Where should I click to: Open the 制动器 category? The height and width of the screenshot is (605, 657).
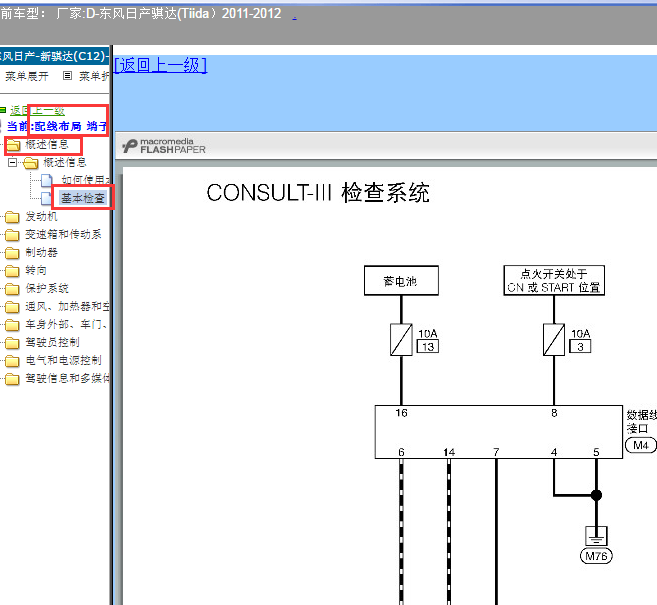pos(41,253)
